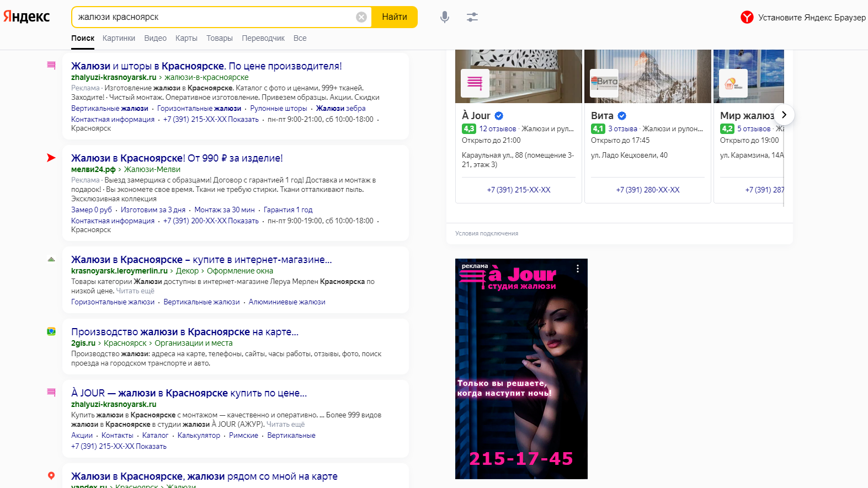Open 12 отзывов for À Jour
868x488 pixels.
pos(498,128)
